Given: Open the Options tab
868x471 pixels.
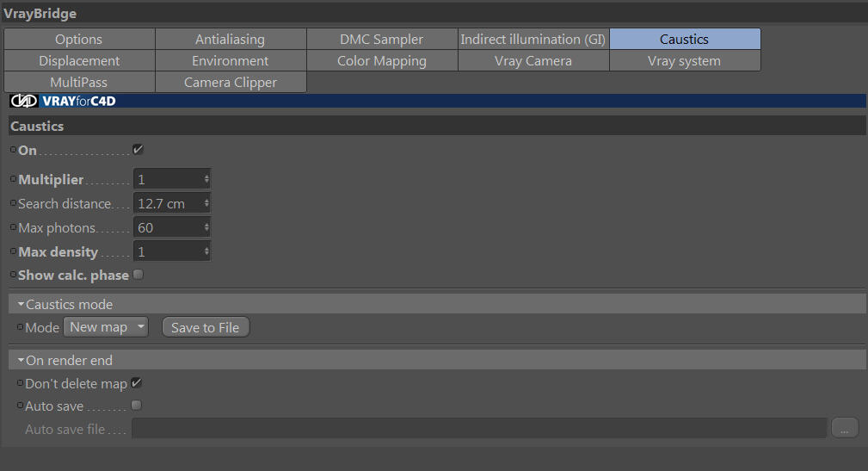Looking at the screenshot, I should 79,40.
